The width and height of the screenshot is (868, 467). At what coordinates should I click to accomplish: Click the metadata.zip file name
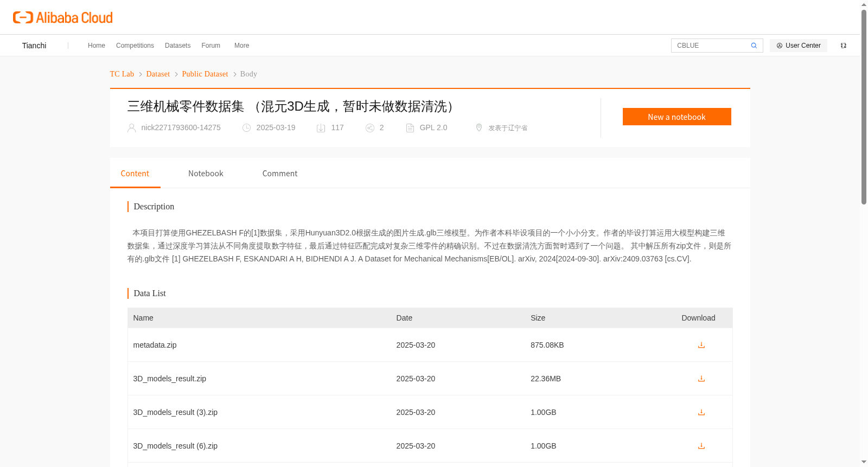coord(155,345)
